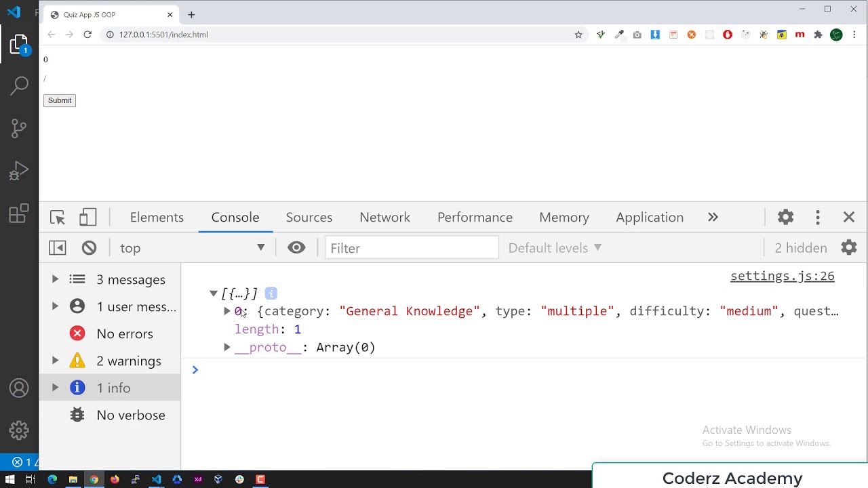Expand the '3 messages' group
Image resolution: width=868 pixels, height=488 pixels.
point(55,279)
